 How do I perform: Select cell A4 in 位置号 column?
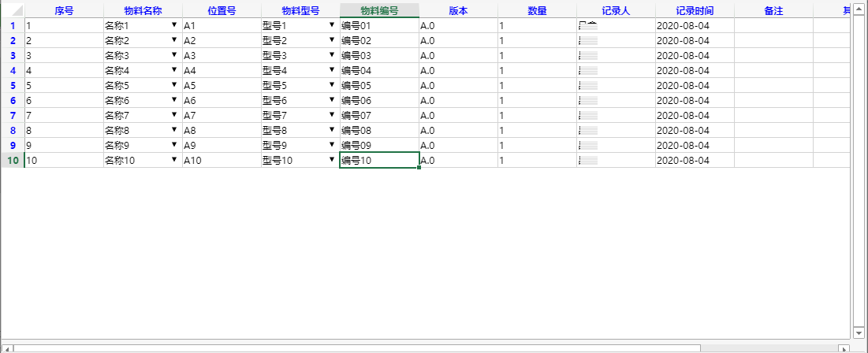point(222,70)
